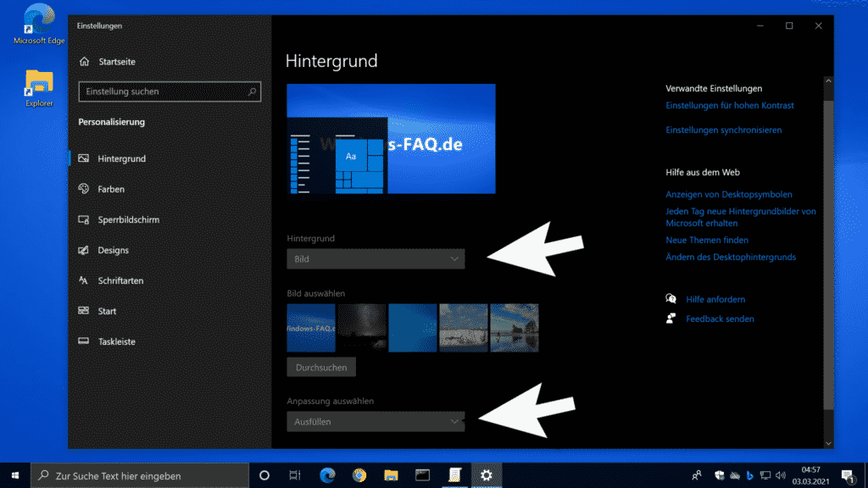The height and width of the screenshot is (488, 868).
Task: Click the Designs brush icon
Action: [84, 250]
